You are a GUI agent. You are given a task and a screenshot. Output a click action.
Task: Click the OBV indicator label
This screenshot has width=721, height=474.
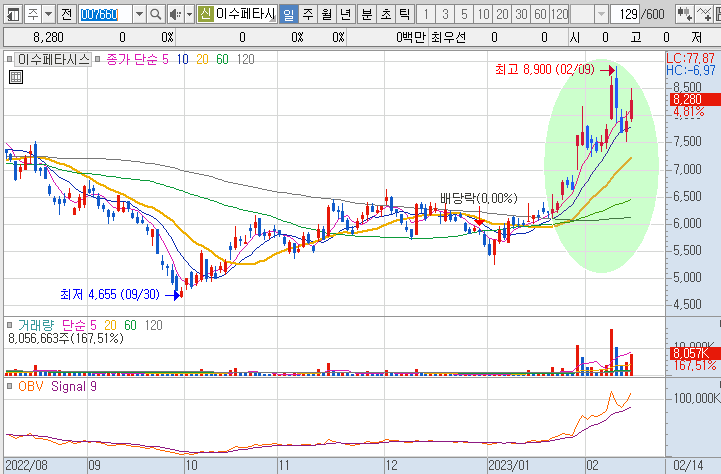[x=31, y=386]
